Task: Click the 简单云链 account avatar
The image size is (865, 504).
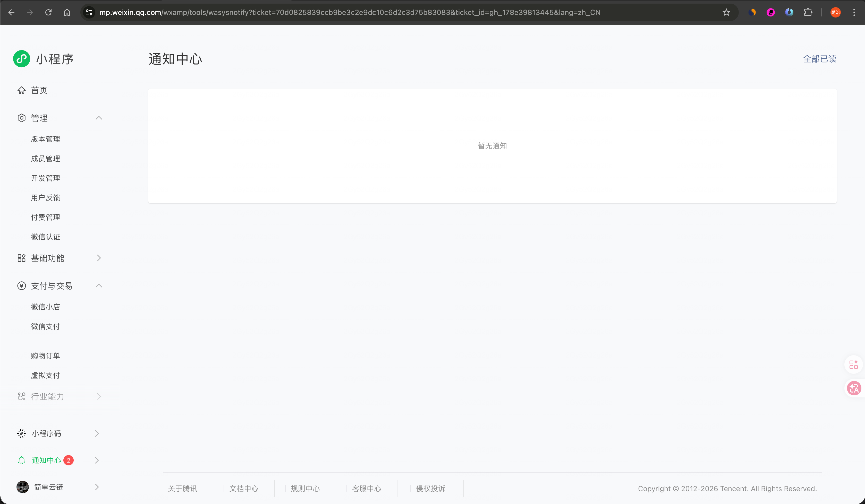Action: pyautogui.click(x=23, y=487)
